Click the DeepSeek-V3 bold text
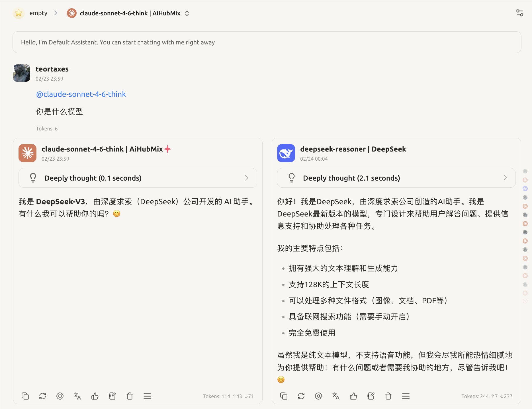This screenshot has width=532, height=409. [x=60, y=202]
